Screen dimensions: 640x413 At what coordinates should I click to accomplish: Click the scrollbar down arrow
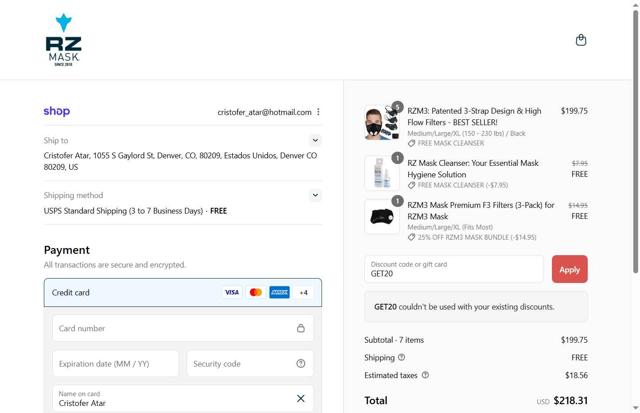pyautogui.click(x=636, y=408)
